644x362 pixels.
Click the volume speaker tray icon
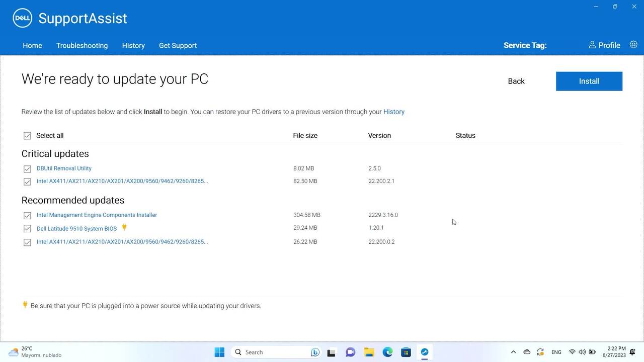point(582,352)
